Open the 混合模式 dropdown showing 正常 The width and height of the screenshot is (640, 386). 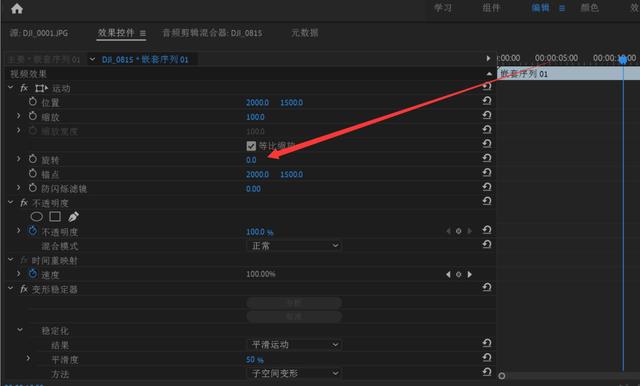coord(294,246)
